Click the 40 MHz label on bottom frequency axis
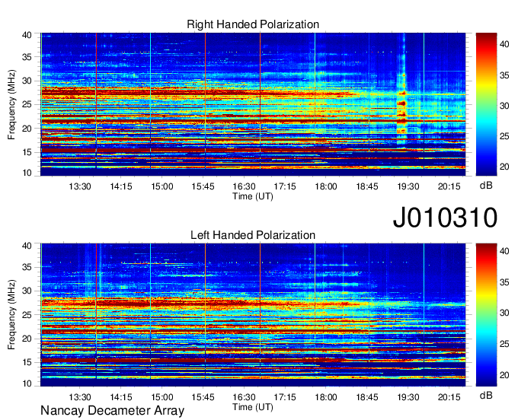Image resolution: width=518 pixels, height=420 pixels. pos(27,246)
